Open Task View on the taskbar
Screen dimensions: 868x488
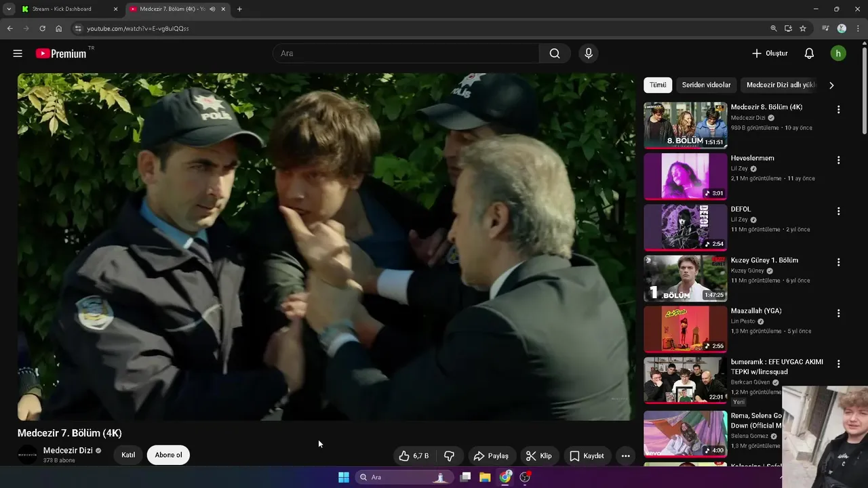click(465, 477)
